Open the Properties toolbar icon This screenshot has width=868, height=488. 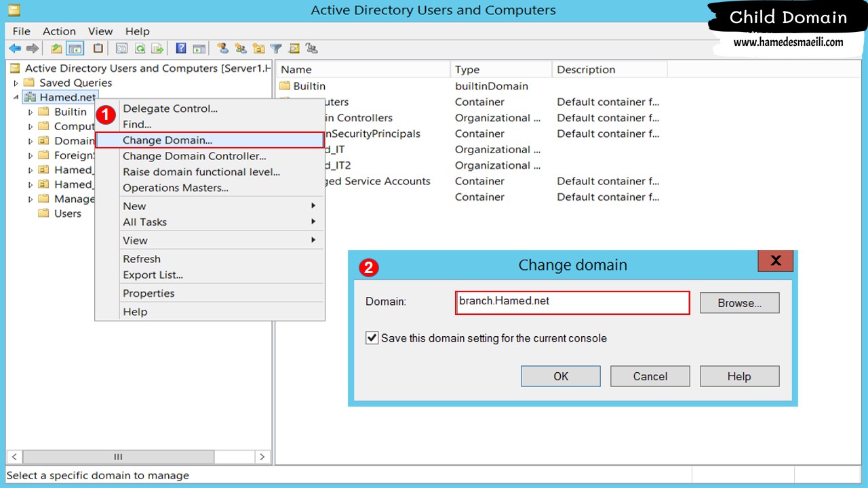(x=121, y=48)
